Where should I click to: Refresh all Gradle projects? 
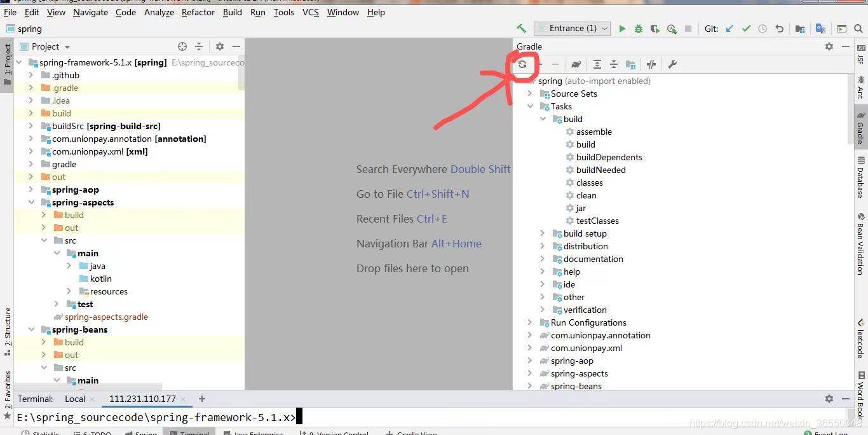tap(522, 64)
